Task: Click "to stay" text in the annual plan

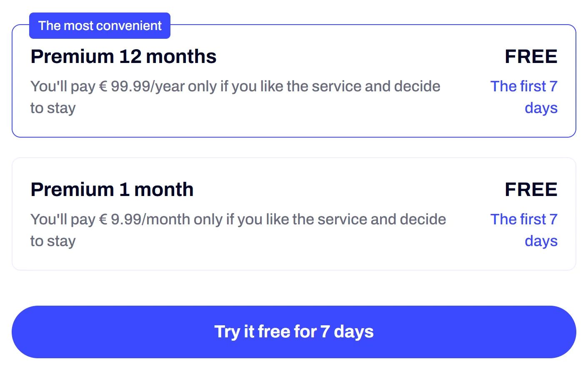Action: coord(53,108)
